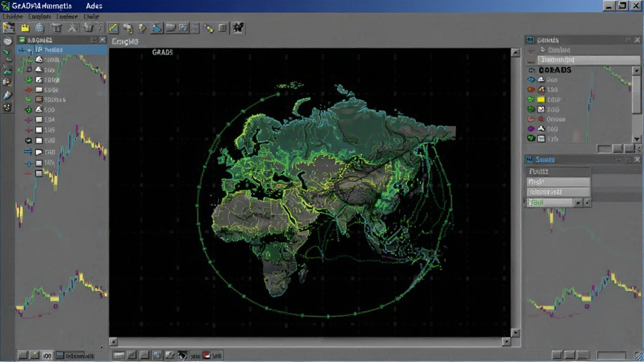Image resolution: width=644 pixels, height=362 pixels.
Task: Toggle white checkbox beside blue plus icon, left panel
Action: coord(39,163)
